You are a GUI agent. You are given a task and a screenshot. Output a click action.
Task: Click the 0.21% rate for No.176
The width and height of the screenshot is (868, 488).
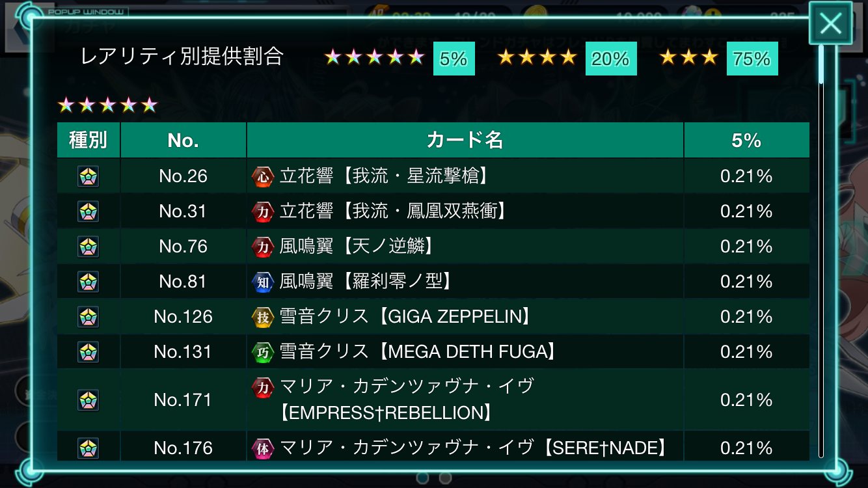point(746,448)
